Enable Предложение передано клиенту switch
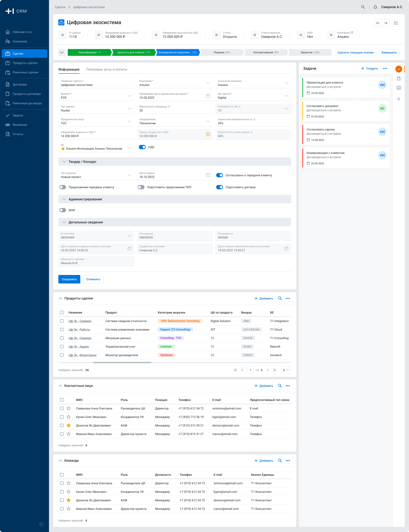Screen dimensions: 409x532 [63, 187]
